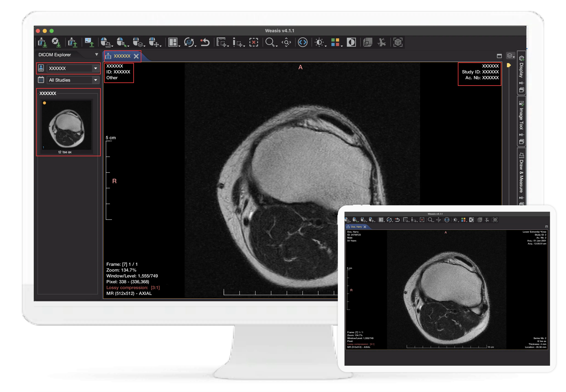Click the reset undo arrow icon

(205, 42)
